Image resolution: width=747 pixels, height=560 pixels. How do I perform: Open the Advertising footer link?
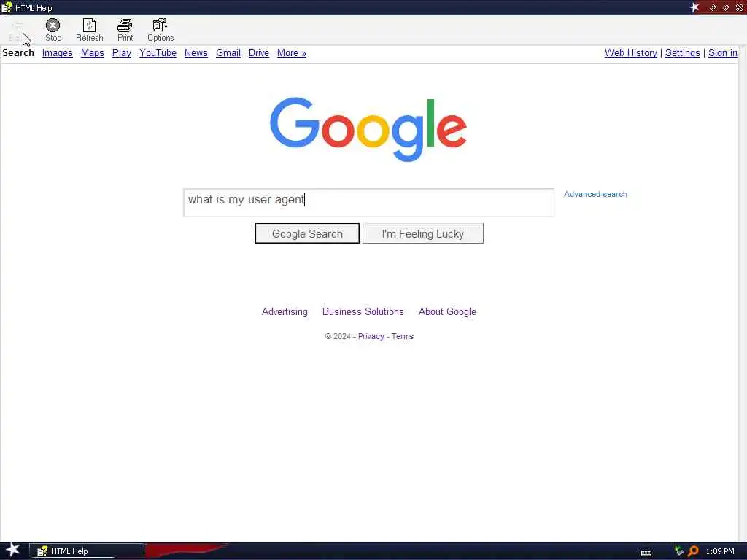point(285,311)
